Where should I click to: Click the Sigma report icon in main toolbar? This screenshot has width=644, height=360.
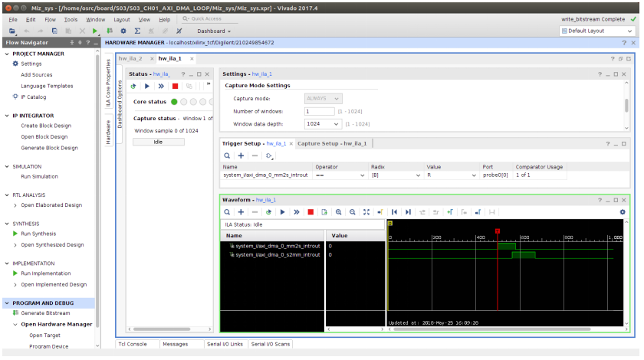(137, 31)
